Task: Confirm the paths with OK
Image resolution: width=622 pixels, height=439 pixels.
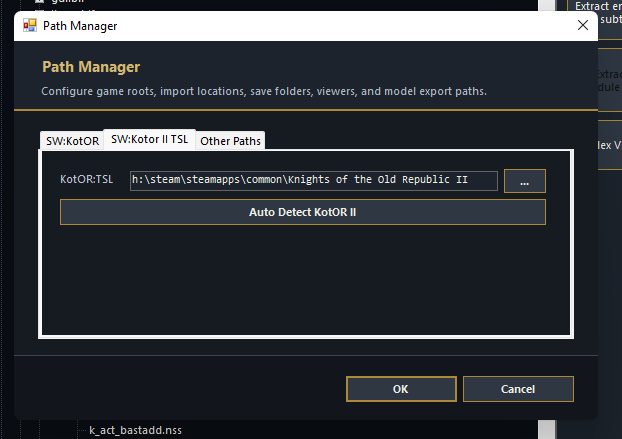Action: coord(400,388)
